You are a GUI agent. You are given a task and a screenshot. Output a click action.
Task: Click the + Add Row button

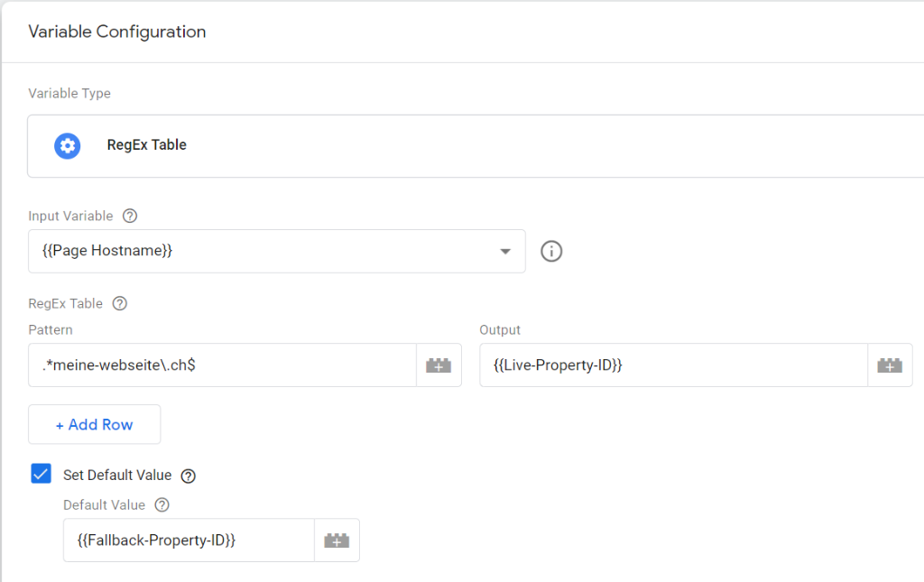[94, 424]
